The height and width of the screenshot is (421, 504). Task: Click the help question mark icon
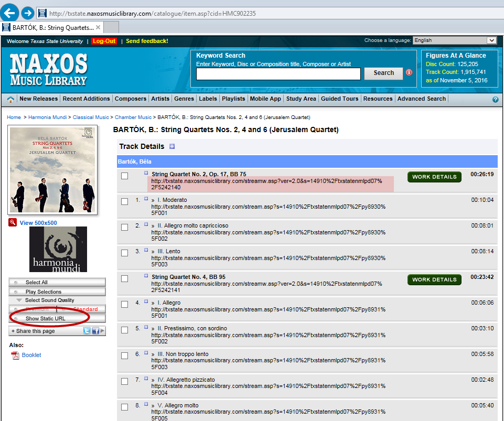click(x=495, y=99)
